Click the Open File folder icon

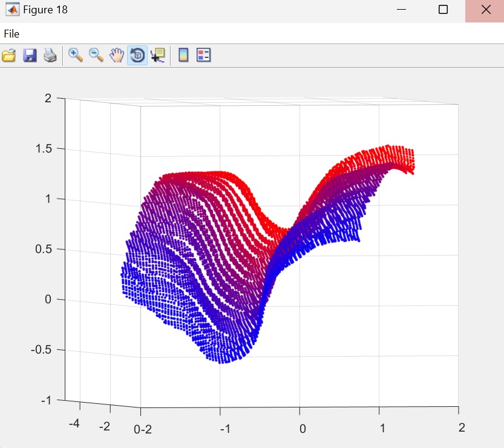(9, 56)
